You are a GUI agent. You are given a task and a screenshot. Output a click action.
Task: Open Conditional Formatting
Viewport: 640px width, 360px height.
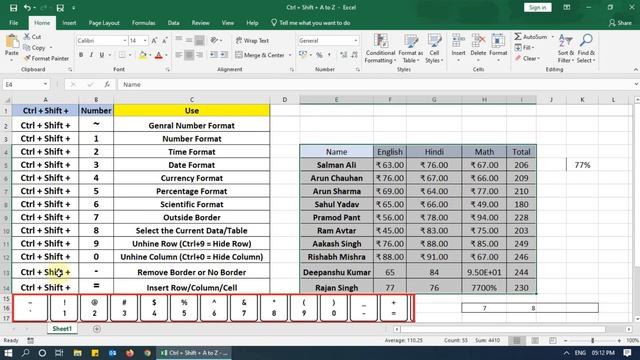click(380, 49)
